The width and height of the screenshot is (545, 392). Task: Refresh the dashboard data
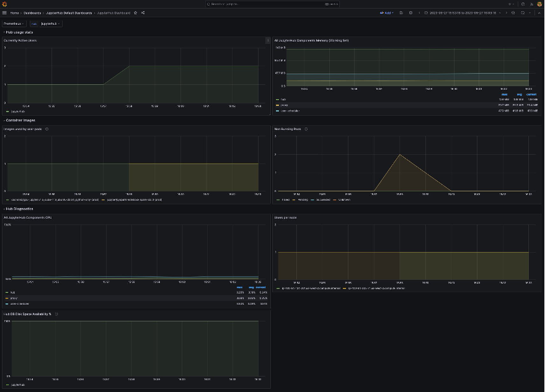click(523, 12)
